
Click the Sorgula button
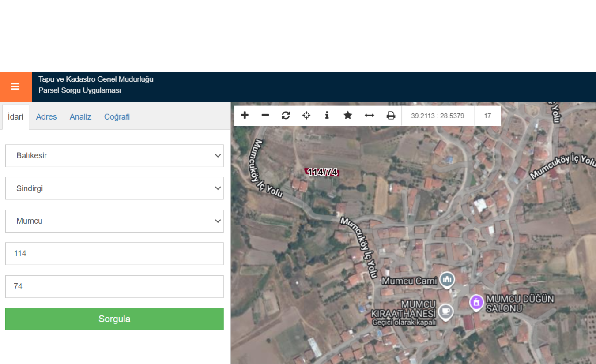pyautogui.click(x=114, y=319)
